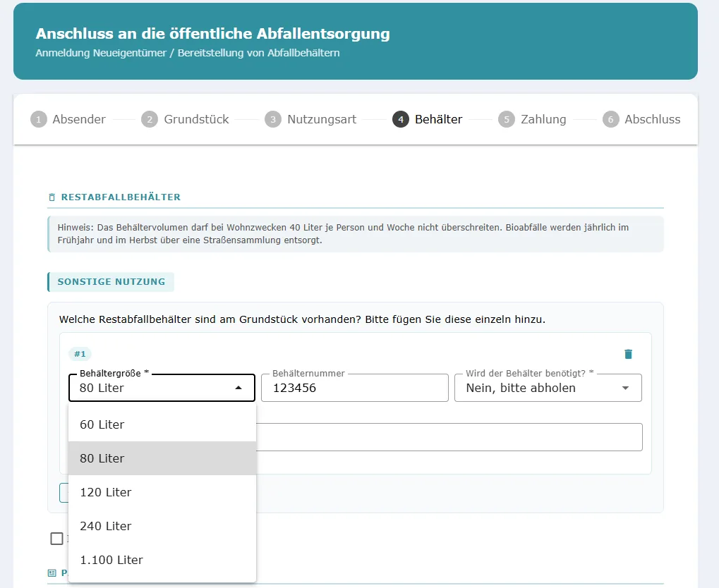
Task: Click into the Behälternummer field
Action: tap(355, 388)
